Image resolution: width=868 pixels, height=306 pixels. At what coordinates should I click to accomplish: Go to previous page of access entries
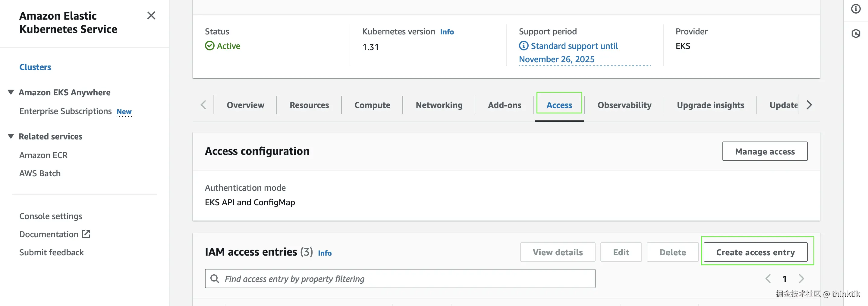click(768, 279)
